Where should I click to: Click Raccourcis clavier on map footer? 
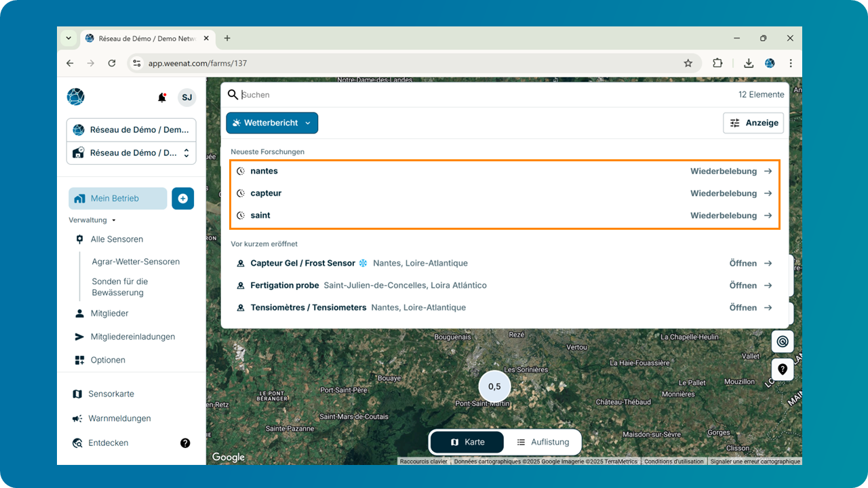click(x=424, y=462)
